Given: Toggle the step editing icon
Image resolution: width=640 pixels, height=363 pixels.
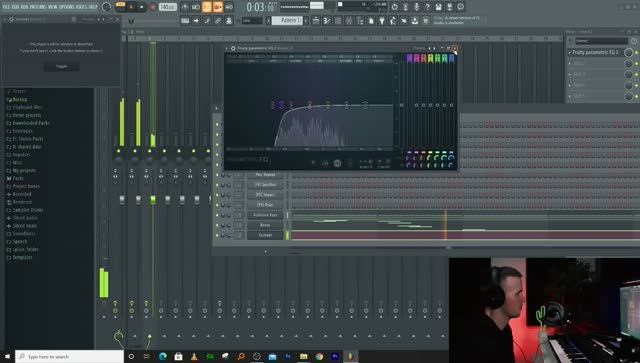Looking at the screenshot, I should pos(207,20).
